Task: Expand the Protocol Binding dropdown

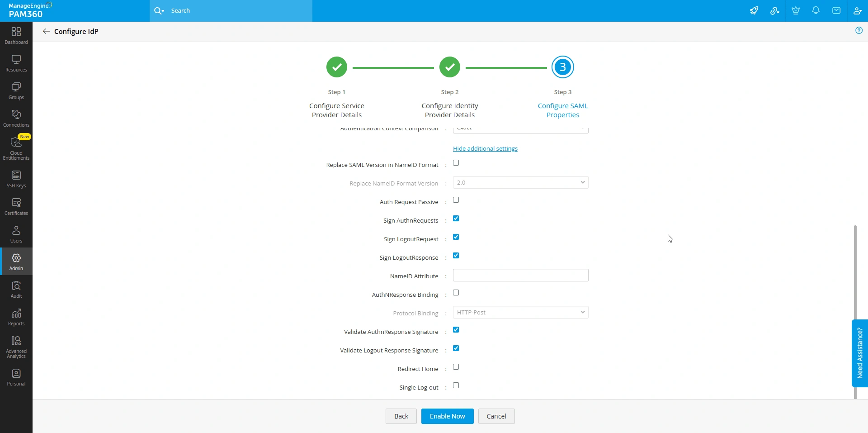Action: click(520, 312)
